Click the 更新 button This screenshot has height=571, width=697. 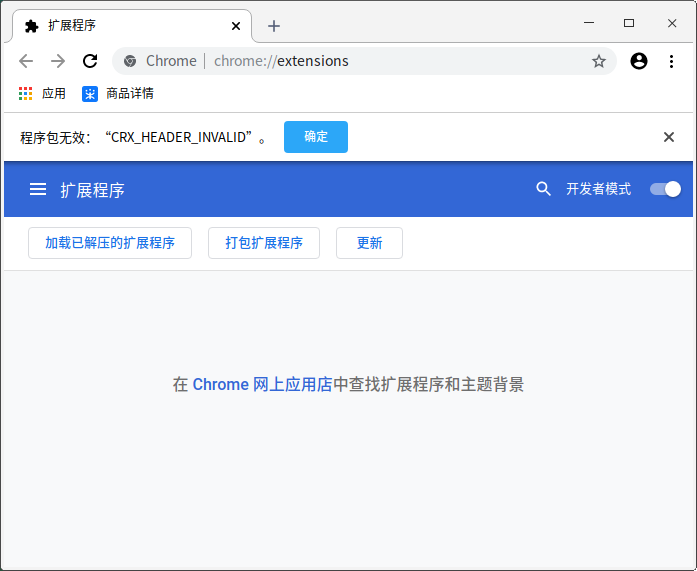(369, 243)
